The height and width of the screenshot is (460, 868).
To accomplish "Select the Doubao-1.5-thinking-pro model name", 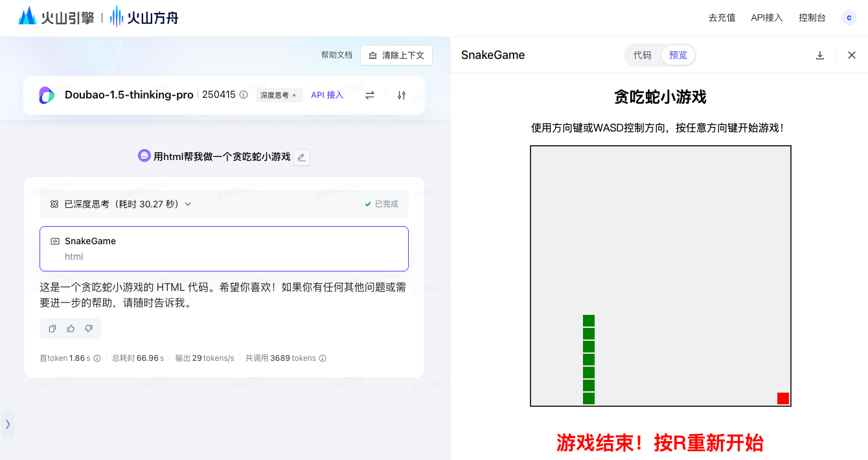I will pyautogui.click(x=129, y=95).
